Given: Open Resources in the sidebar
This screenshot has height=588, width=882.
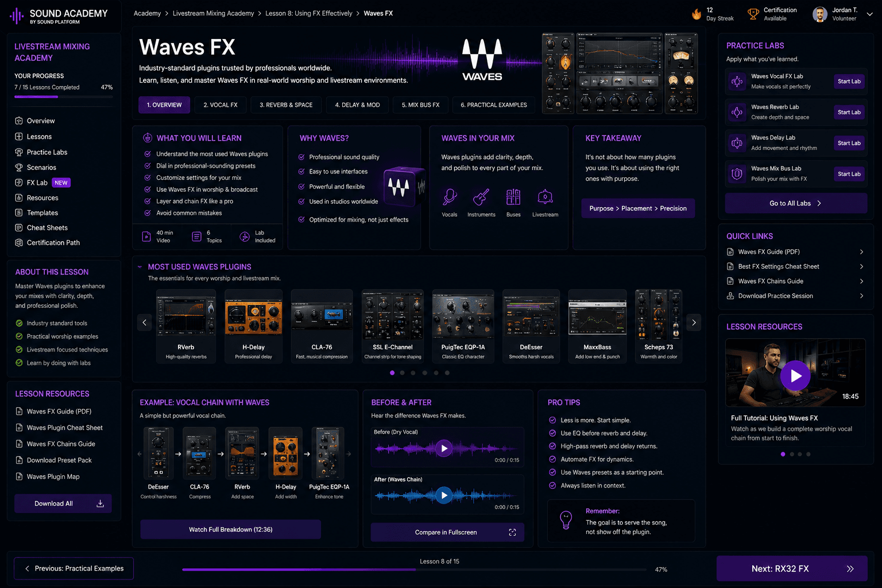Looking at the screenshot, I should [36, 198].
